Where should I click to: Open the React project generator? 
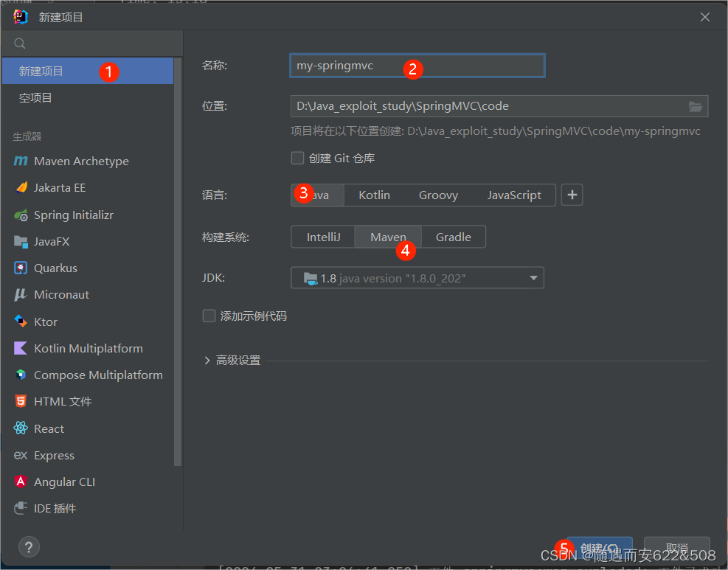coord(49,428)
